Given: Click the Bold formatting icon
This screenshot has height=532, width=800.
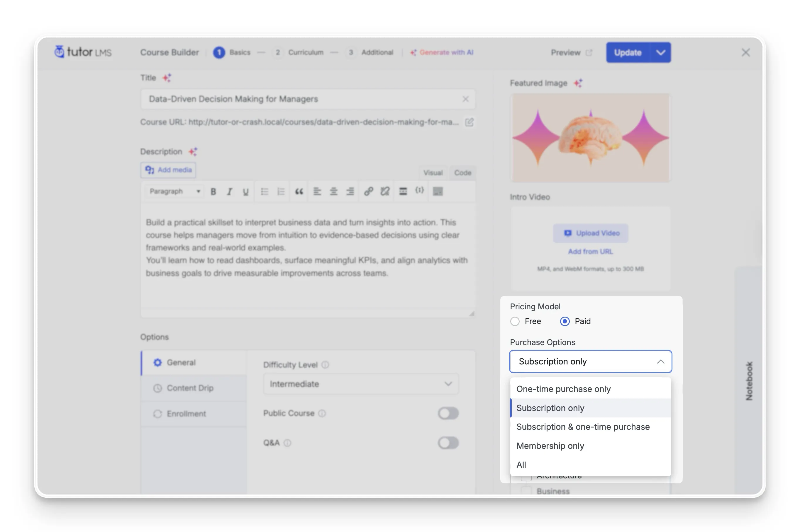Looking at the screenshot, I should tap(213, 192).
